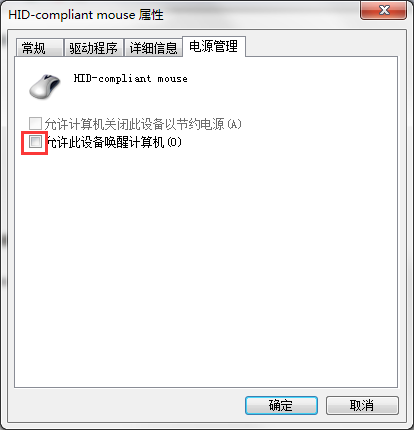This screenshot has height=430, width=414.
Task: Click the blank tab strip beside 电源管理
Action: pos(322,47)
